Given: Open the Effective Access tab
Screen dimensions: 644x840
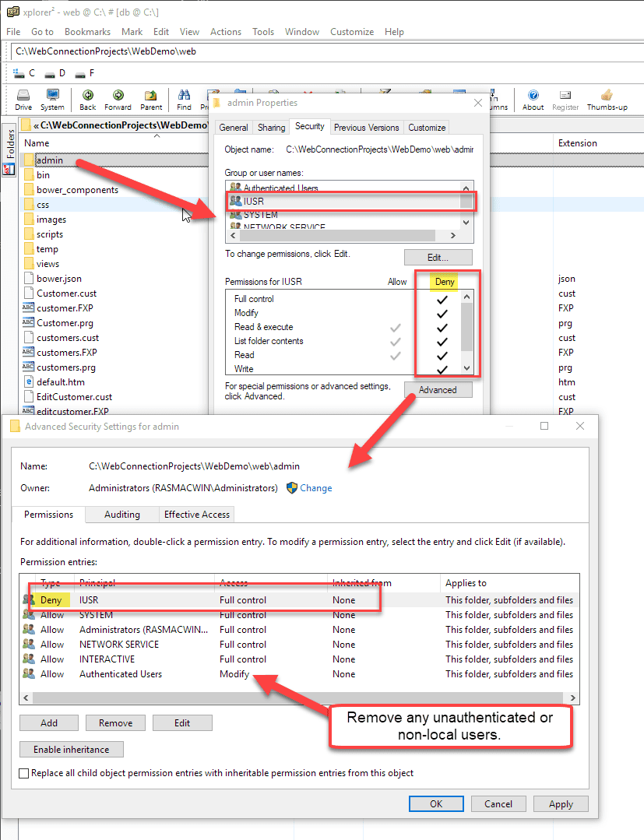Looking at the screenshot, I should pos(197,515).
